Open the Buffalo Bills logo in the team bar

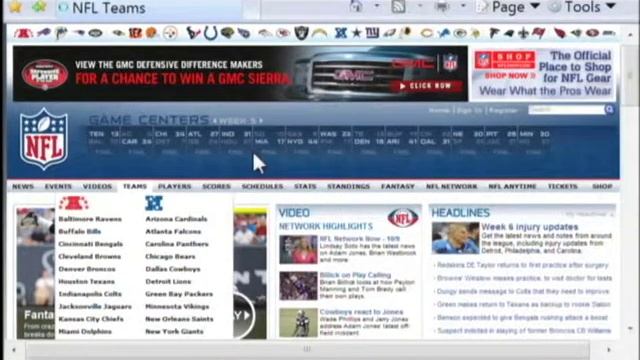[x=43, y=33]
